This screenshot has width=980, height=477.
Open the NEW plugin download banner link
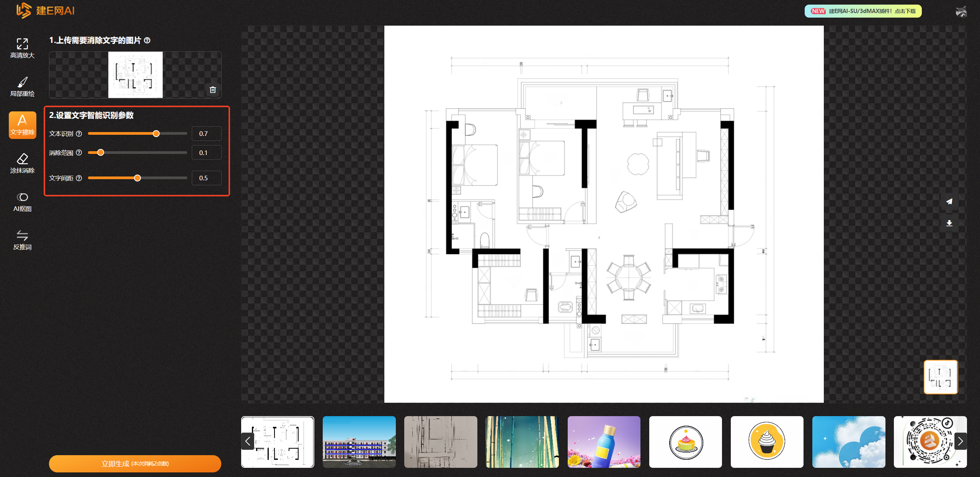pyautogui.click(x=862, y=11)
